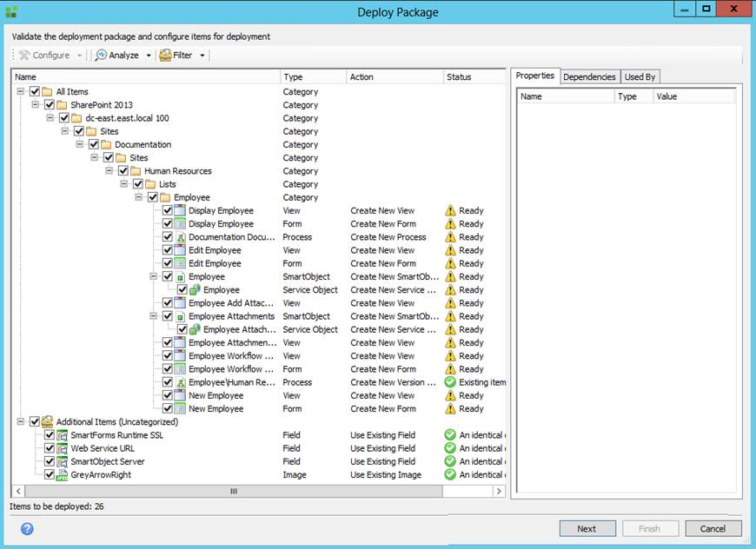The height and width of the screenshot is (549, 756).
Task: Click the Analyze toolbar icon
Action: click(101, 56)
